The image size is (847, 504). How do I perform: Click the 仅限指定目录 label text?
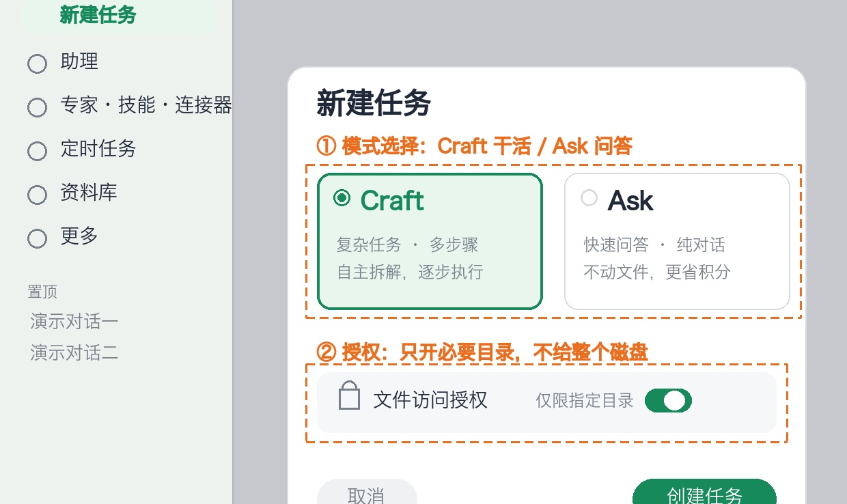point(585,401)
